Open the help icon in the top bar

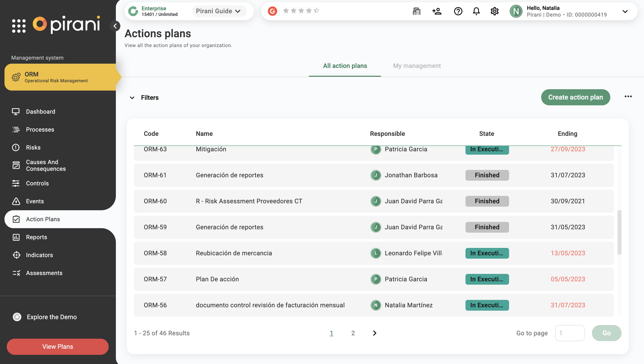click(458, 11)
